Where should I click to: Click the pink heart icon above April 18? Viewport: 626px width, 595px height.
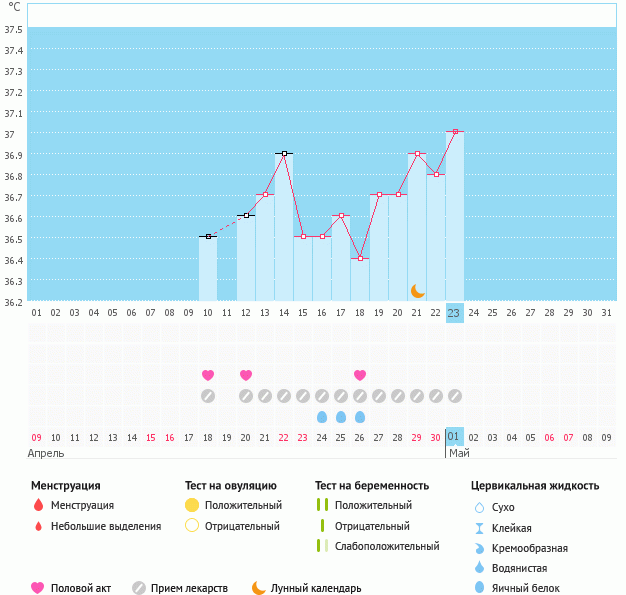[208, 375]
